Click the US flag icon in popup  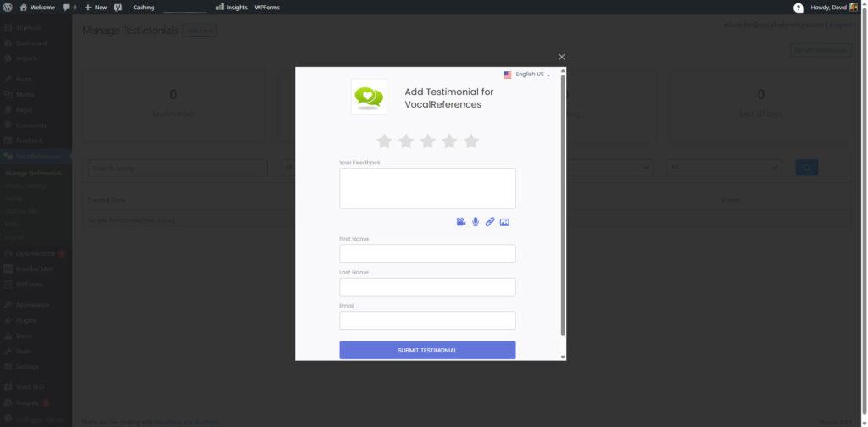(x=508, y=75)
